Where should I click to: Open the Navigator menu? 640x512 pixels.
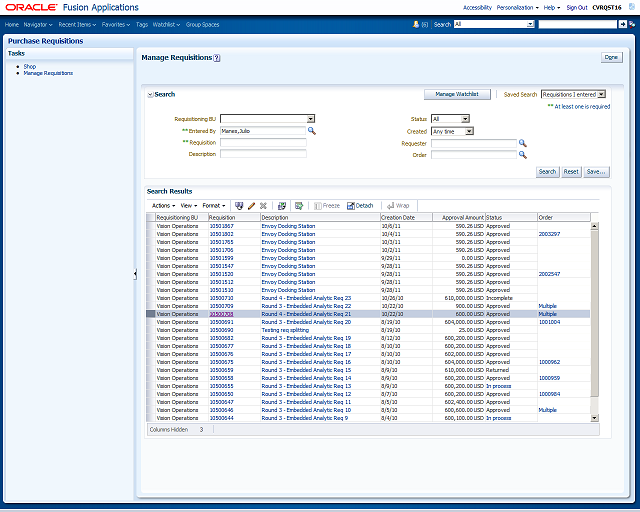coord(38,24)
